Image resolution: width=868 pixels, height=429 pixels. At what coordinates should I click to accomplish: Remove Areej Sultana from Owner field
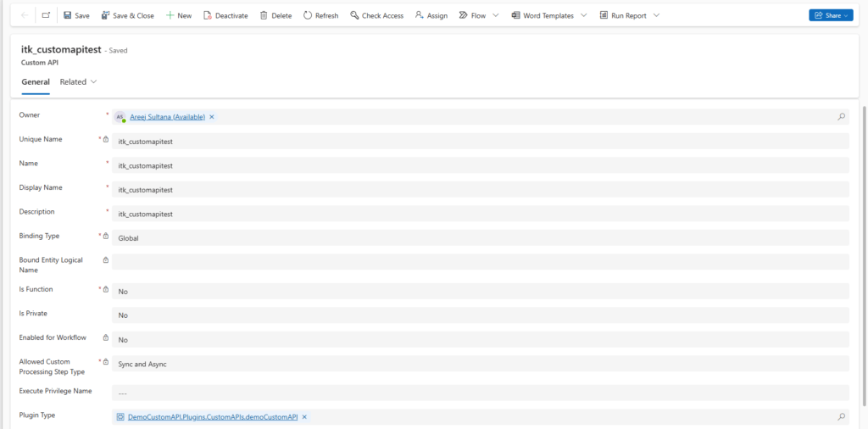[x=212, y=117]
